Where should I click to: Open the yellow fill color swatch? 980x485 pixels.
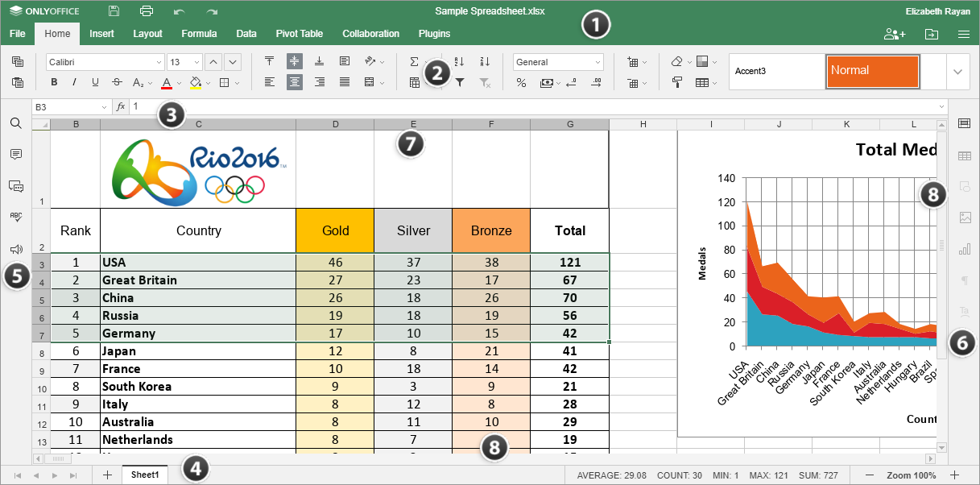coord(196,82)
